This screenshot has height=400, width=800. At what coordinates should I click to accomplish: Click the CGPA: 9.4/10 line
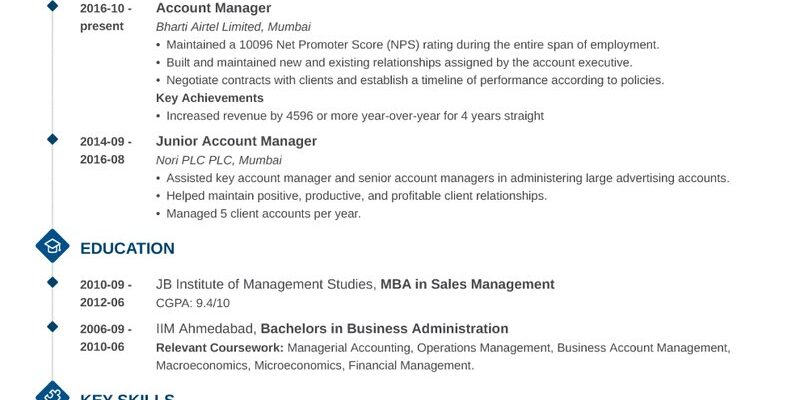point(193,303)
